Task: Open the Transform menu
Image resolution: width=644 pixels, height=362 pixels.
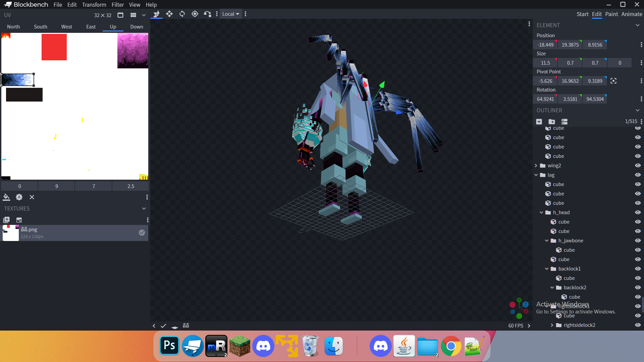Action: point(94,5)
